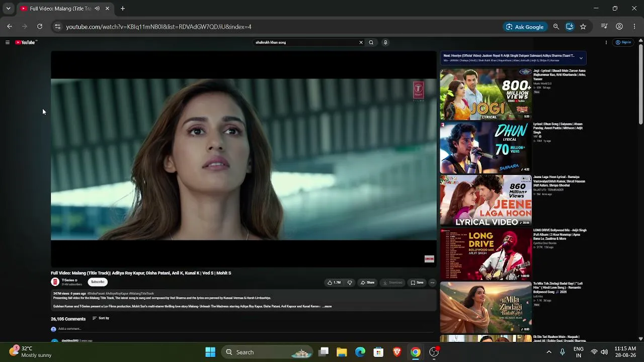Switch ENG IN input language

[579, 352]
